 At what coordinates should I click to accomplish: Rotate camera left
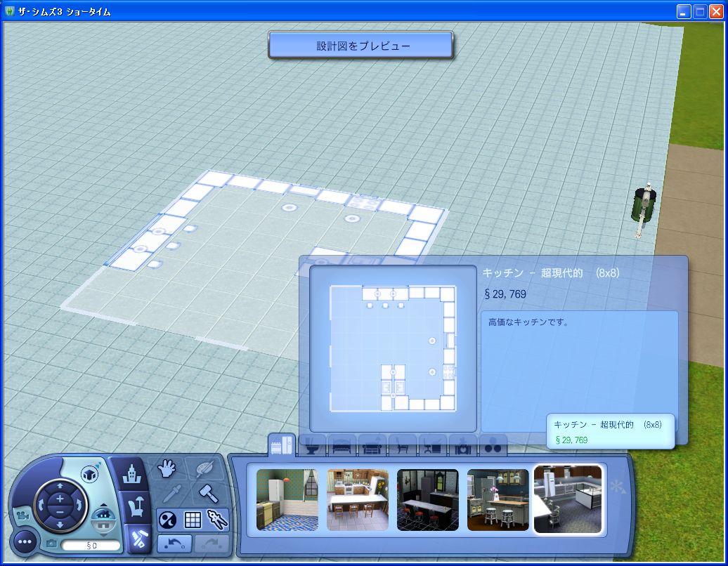tap(40, 505)
